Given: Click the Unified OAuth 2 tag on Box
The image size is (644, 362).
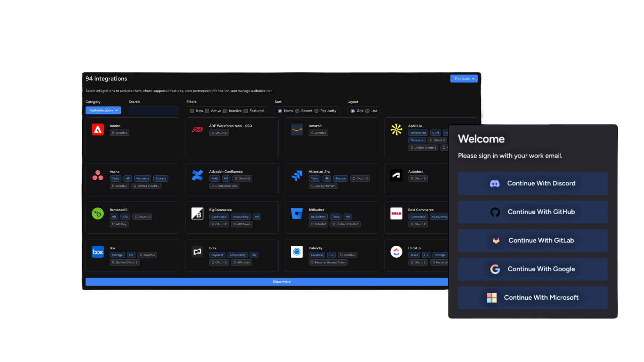Looking at the screenshot, I should pos(124,262).
